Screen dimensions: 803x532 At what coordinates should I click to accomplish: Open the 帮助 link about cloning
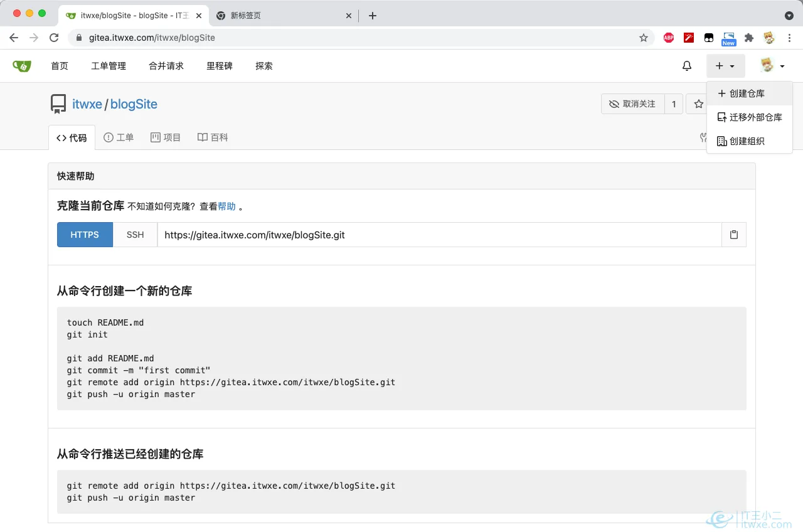(226, 206)
